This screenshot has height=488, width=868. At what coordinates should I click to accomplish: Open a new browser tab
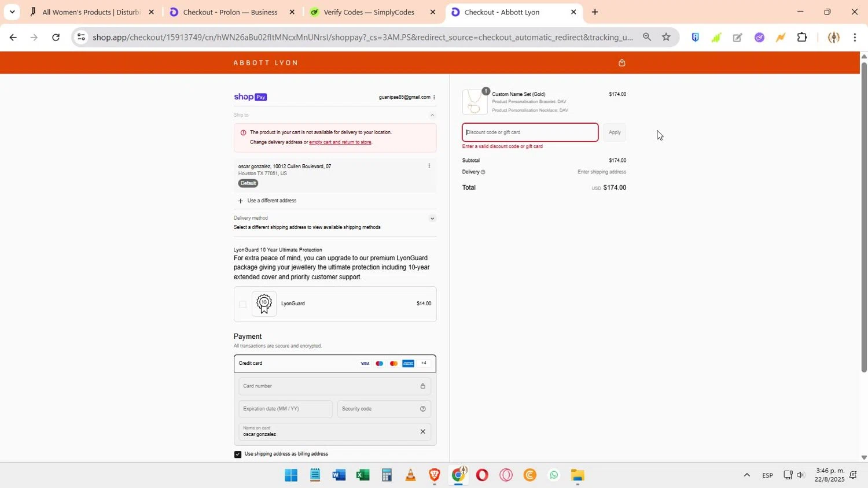[x=594, y=12]
